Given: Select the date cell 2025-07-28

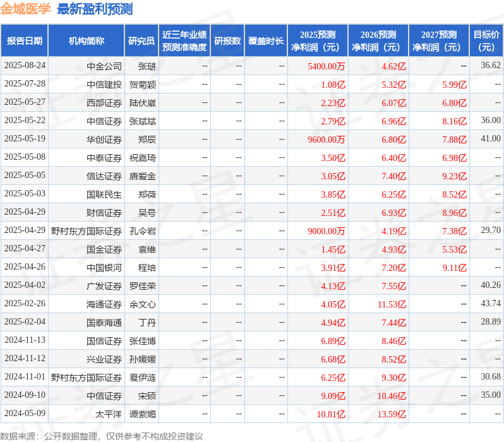Looking at the screenshot, I should (25, 83).
